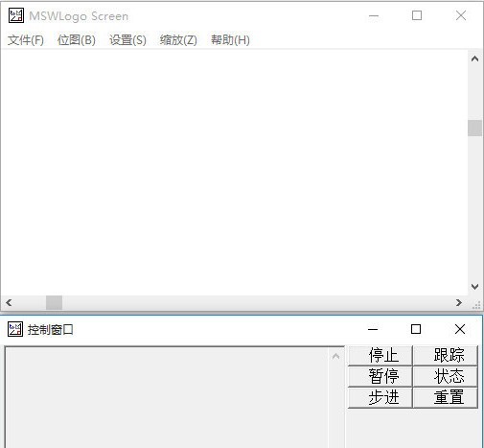Click the control window output scroll up arrow
Screen dimensions: 484x448
pos(335,356)
